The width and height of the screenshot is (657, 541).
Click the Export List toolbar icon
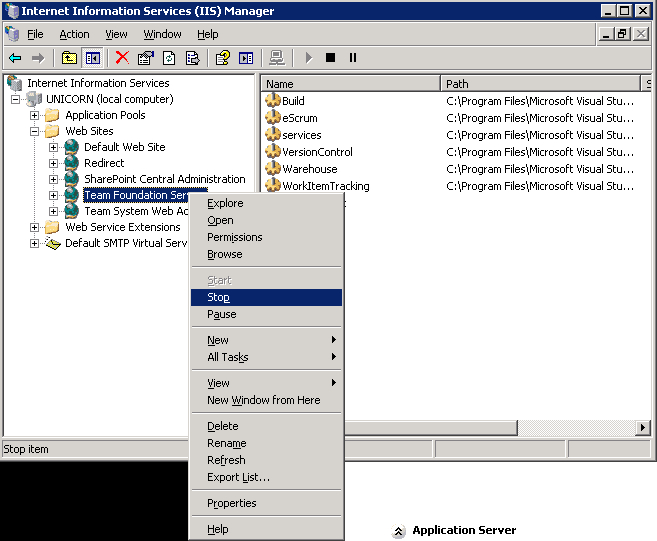coord(192,58)
